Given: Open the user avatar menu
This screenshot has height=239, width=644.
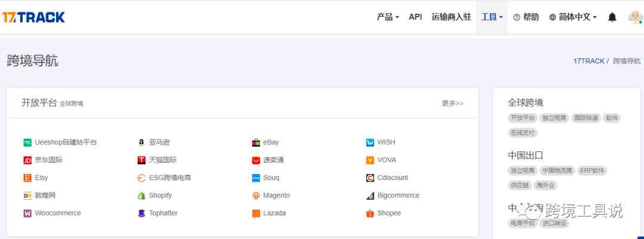Looking at the screenshot, I should click(x=636, y=17).
